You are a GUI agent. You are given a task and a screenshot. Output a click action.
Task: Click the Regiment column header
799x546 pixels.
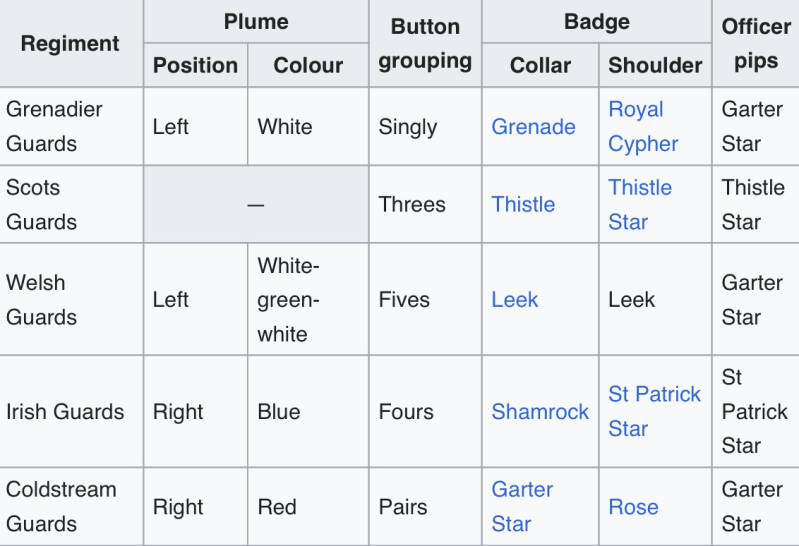click(x=70, y=44)
